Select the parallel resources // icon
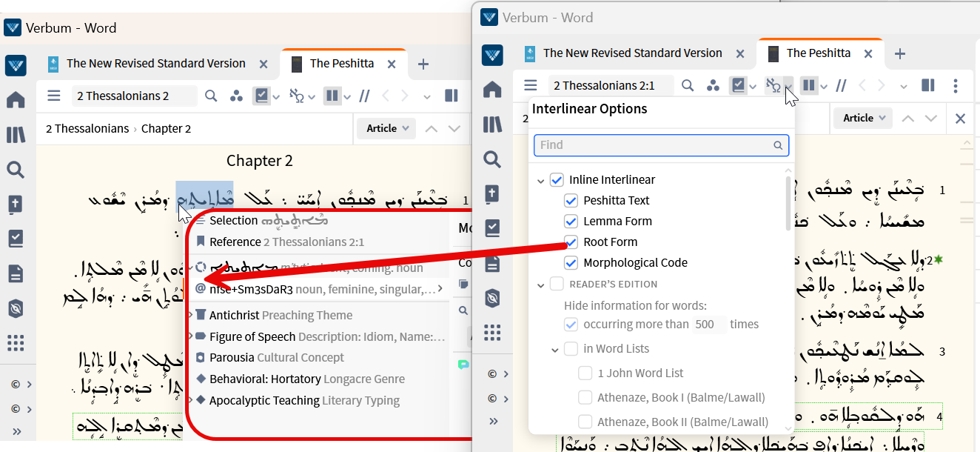The width and height of the screenshot is (980, 452). coord(841,85)
